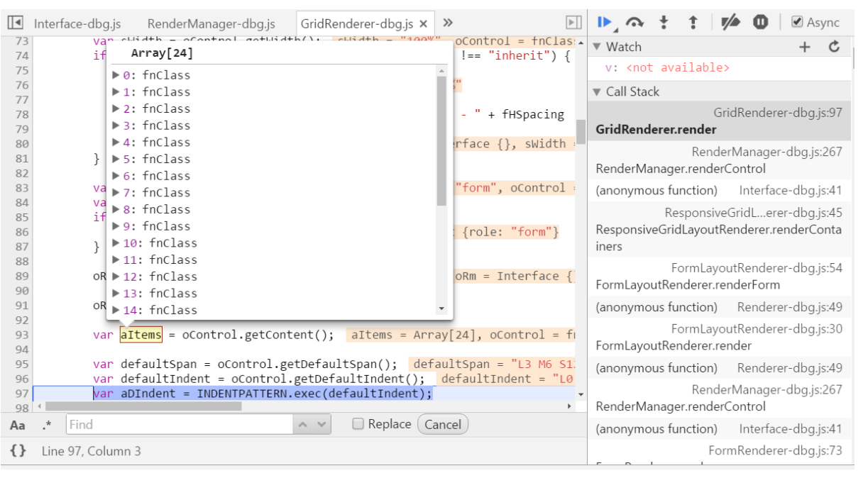Step into the next function call
Viewport: 868px width, 495px height.
point(664,22)
